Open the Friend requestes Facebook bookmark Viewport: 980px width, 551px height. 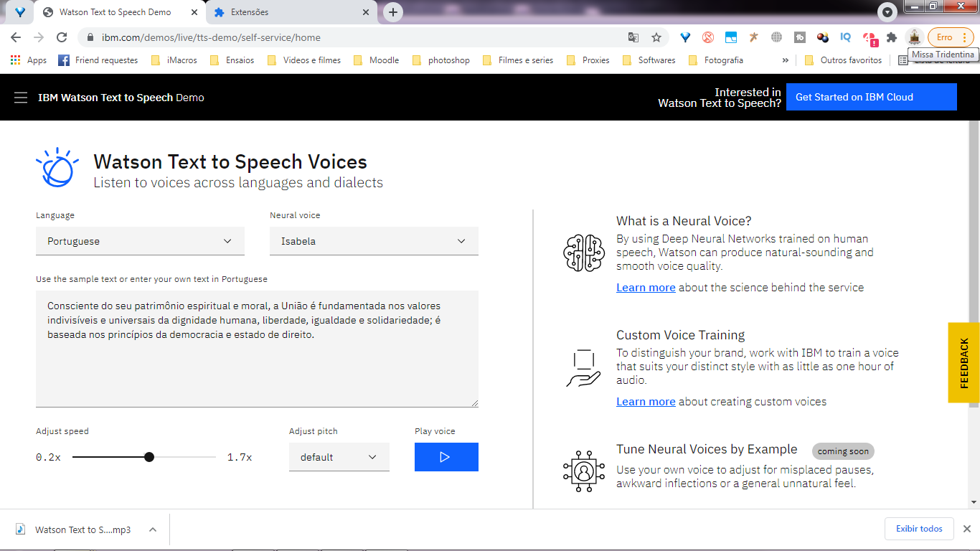[98, 60]
